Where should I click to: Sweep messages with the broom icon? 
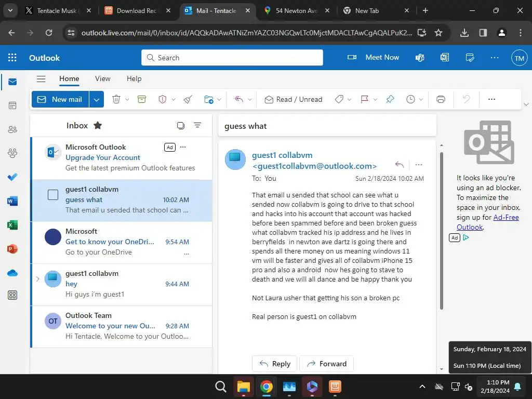pos(188,99)
